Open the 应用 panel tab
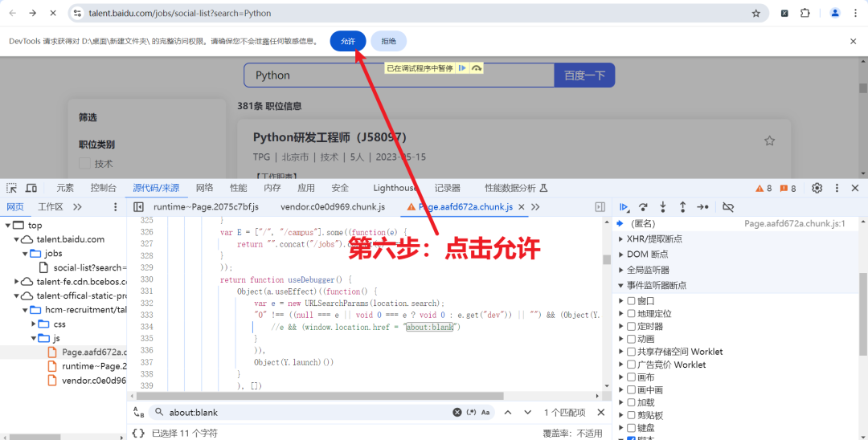Viewport: 868px width, 440px height. click(x=306, y=188)
